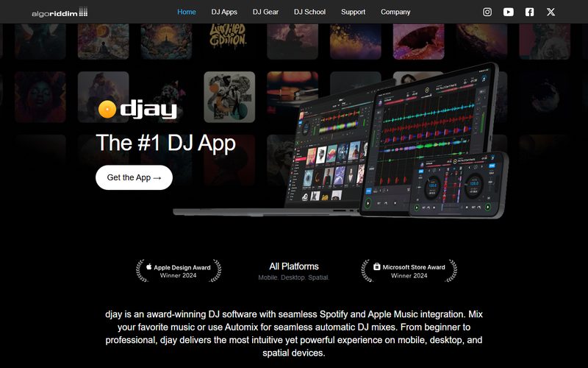Open the Support menu
The height and width of the screenshot is (368, 588).
(x=353, y=12)
